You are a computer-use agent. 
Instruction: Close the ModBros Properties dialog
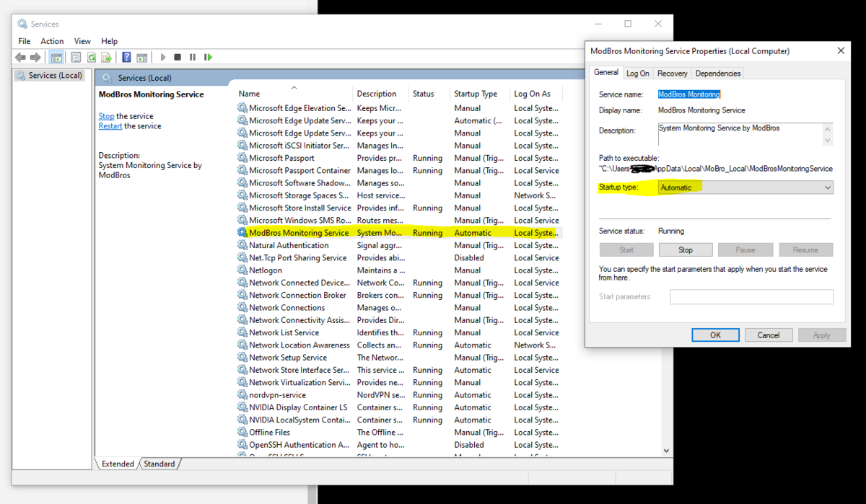pyautogui.click(x=841, y=51)
